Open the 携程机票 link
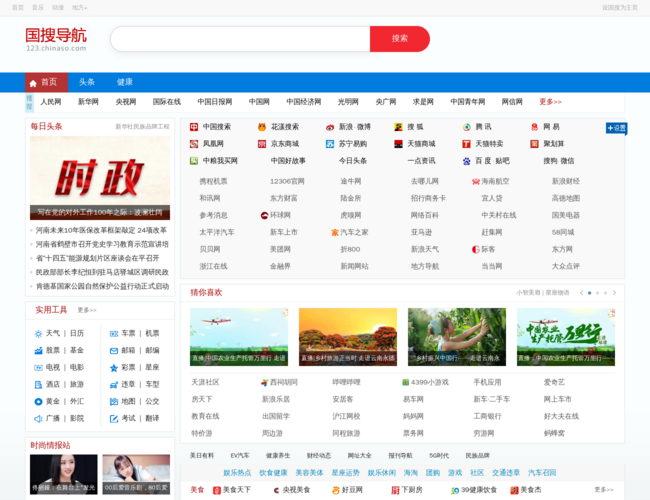Viewport: 650px width, 500px height. click(213, 182)
